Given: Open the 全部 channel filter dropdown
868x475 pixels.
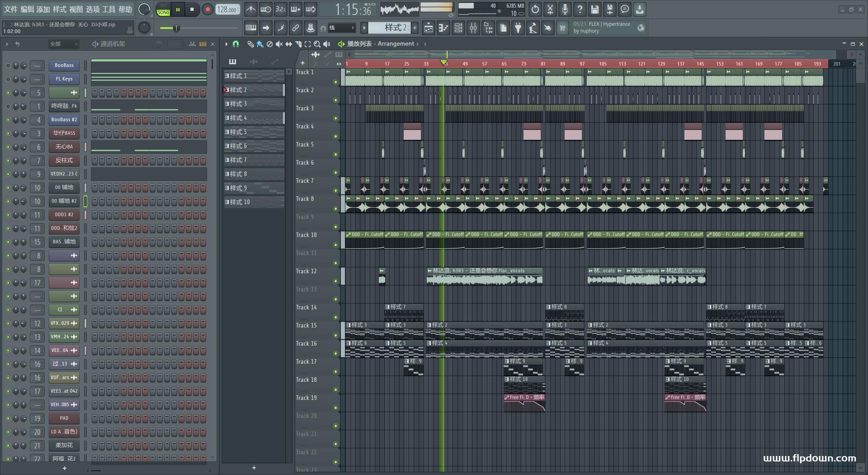Looking at the screenshot, I should pyautogui.click(x=63, y=44).
